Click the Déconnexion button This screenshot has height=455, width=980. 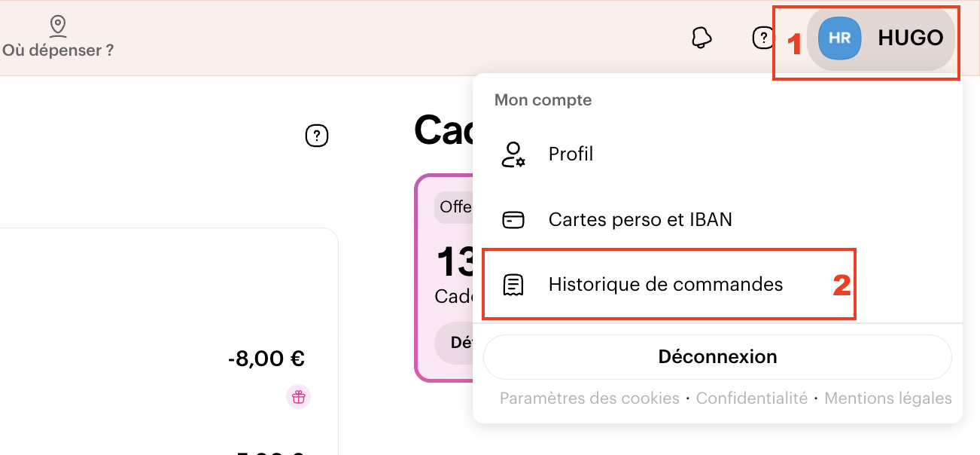pos(717,356)
